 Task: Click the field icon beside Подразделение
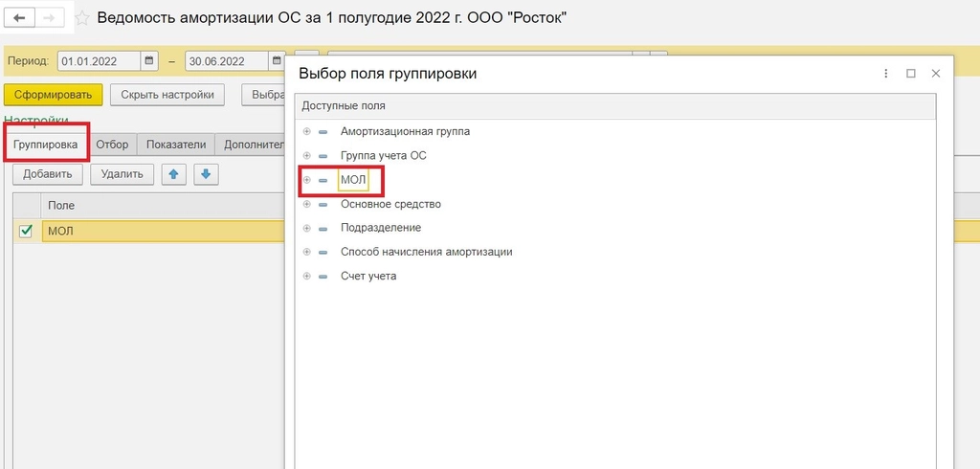click(323, 228)
